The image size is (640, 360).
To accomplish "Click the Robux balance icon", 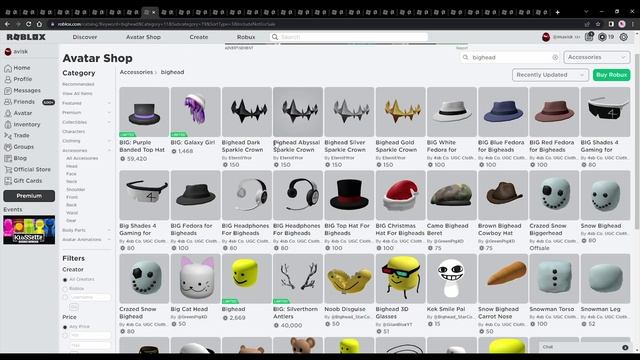I will [x=602, y=37].
